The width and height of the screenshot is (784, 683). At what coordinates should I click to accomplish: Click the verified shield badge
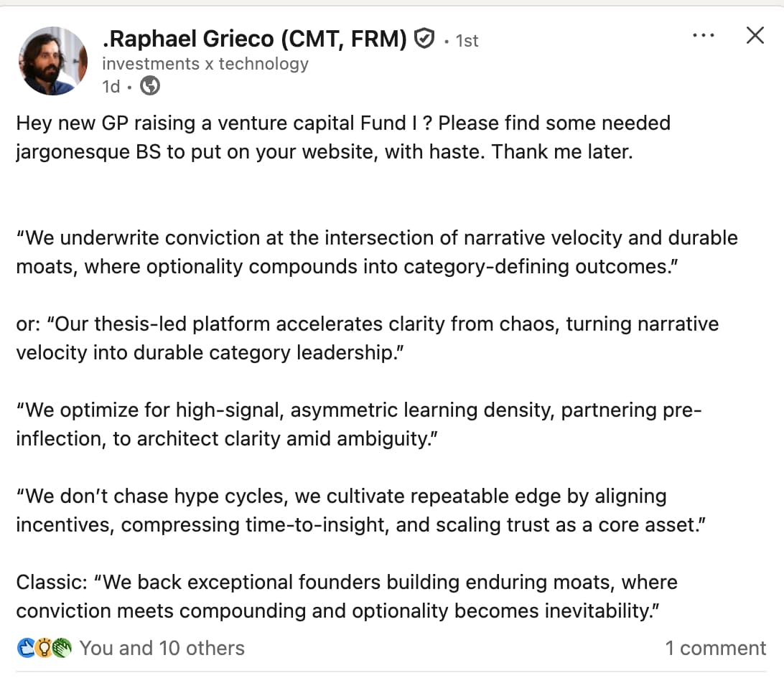[425, 39]
